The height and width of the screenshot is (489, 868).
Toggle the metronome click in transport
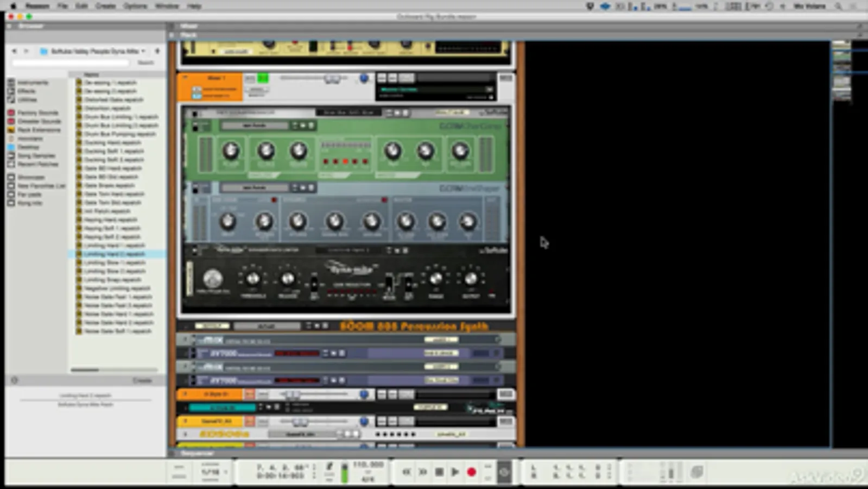pos(329,466)
